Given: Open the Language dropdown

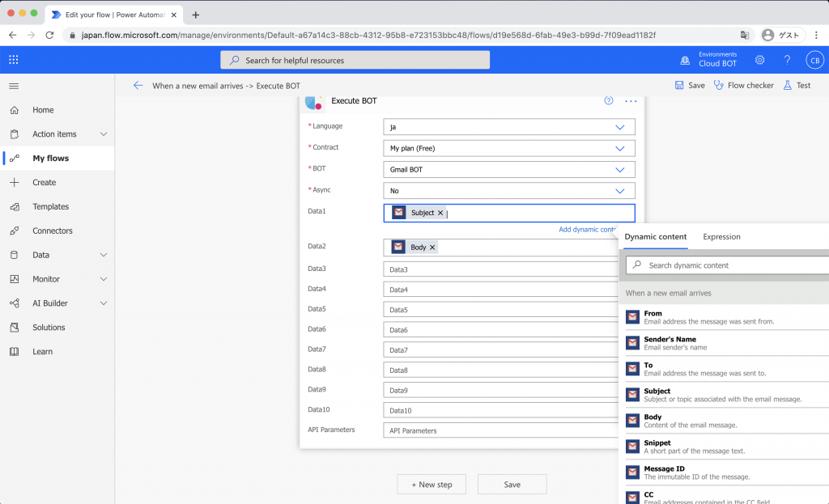Looking at the screenshot, I should [509, 127].
